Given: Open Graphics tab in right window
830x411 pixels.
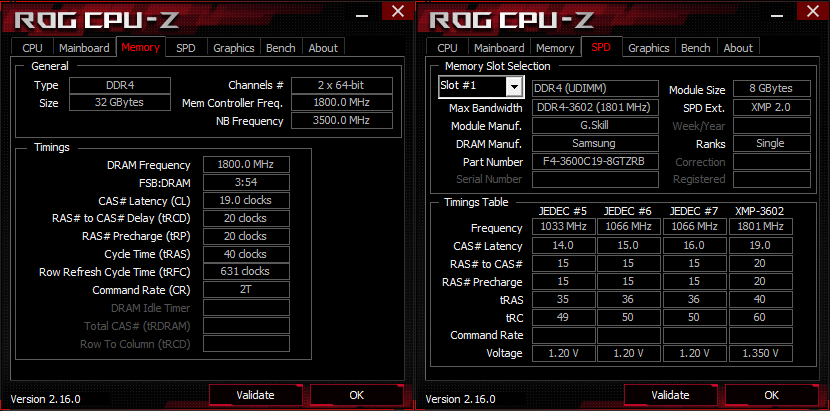Looking at the screenshot, I should coord(649,48).
